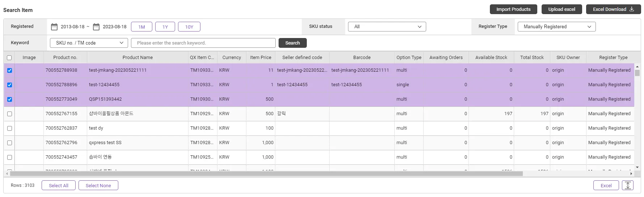644x197 pixels.
Task: Open the end date calendar icon
Action: (96, 27)
